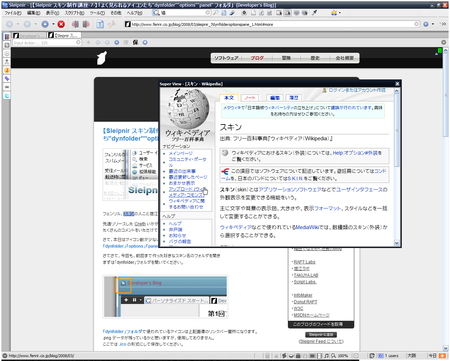Click the ログインまたはアカウント作成 link

(x=357, y=90)
